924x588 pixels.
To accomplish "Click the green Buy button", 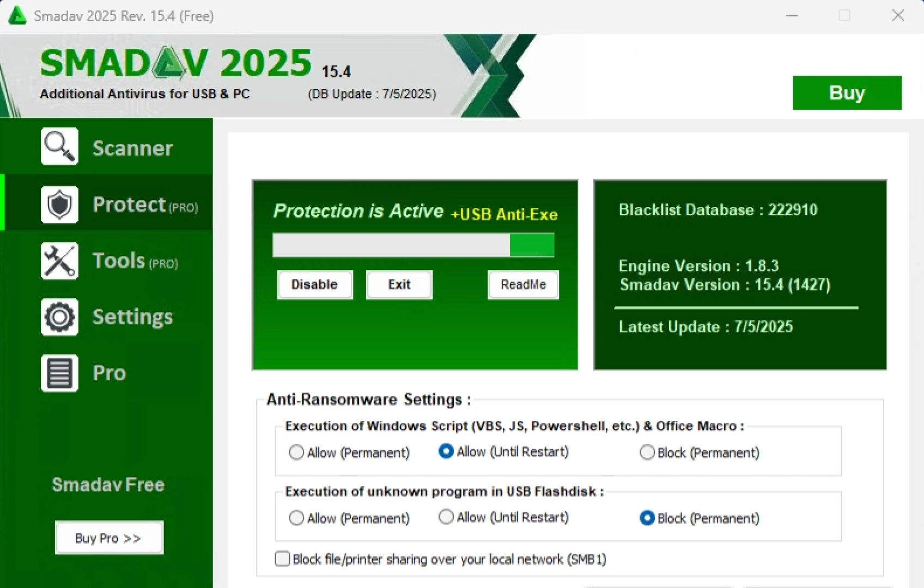I will coord(847,93).
